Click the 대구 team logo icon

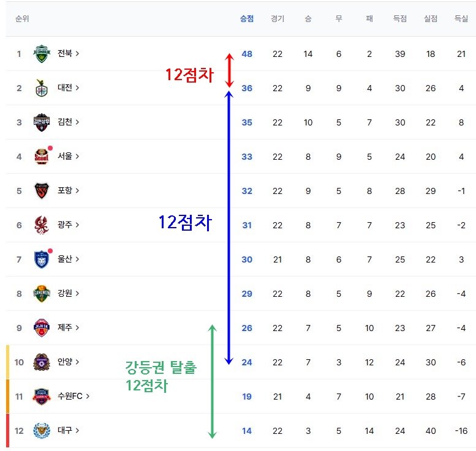[41, 431]
